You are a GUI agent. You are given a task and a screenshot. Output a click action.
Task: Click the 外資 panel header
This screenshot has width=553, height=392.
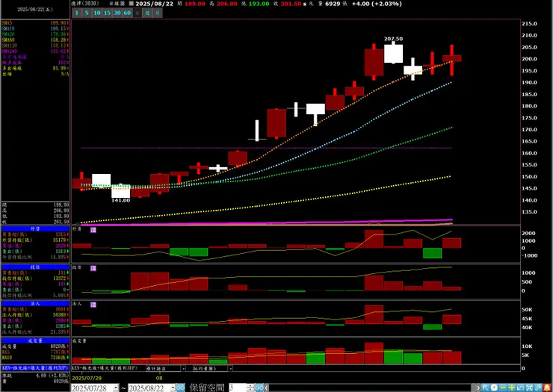click(x=35, y=228)
